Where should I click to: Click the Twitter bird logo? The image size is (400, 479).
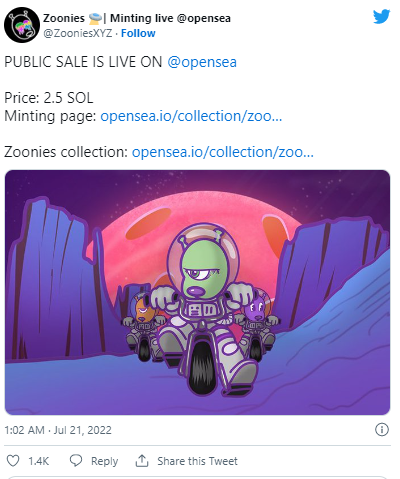click(x=381, y=16)
